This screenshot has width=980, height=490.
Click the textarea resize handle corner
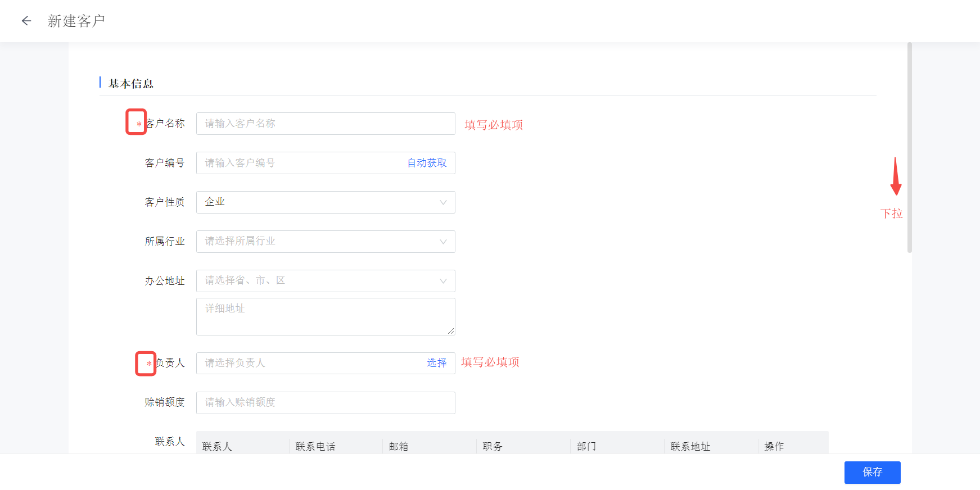(x=451, y=332)
